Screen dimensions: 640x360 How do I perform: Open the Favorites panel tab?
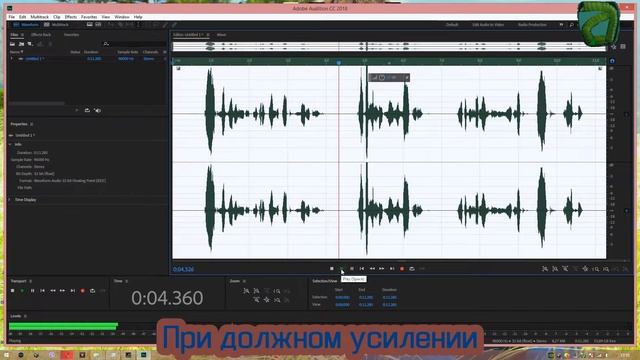(x=71, y=35)
